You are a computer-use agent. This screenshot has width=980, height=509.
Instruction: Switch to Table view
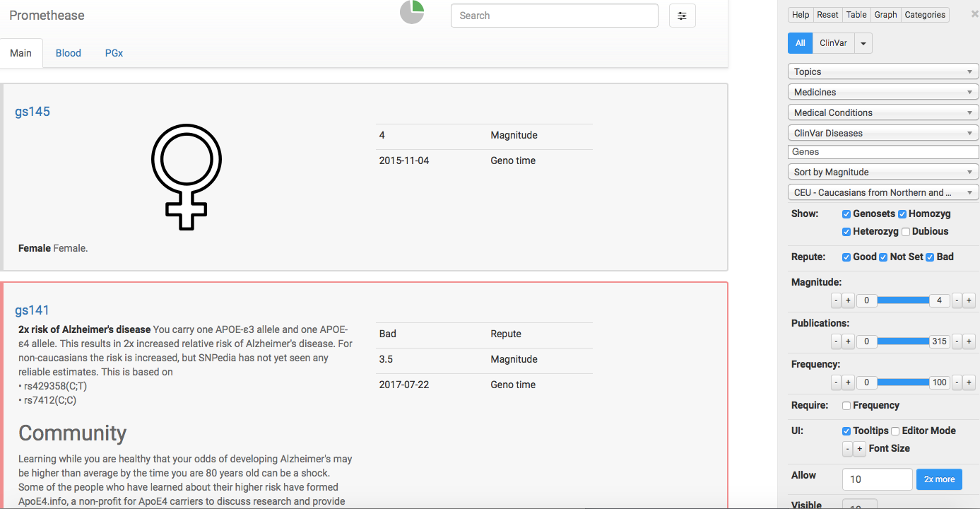pos(856,15)
